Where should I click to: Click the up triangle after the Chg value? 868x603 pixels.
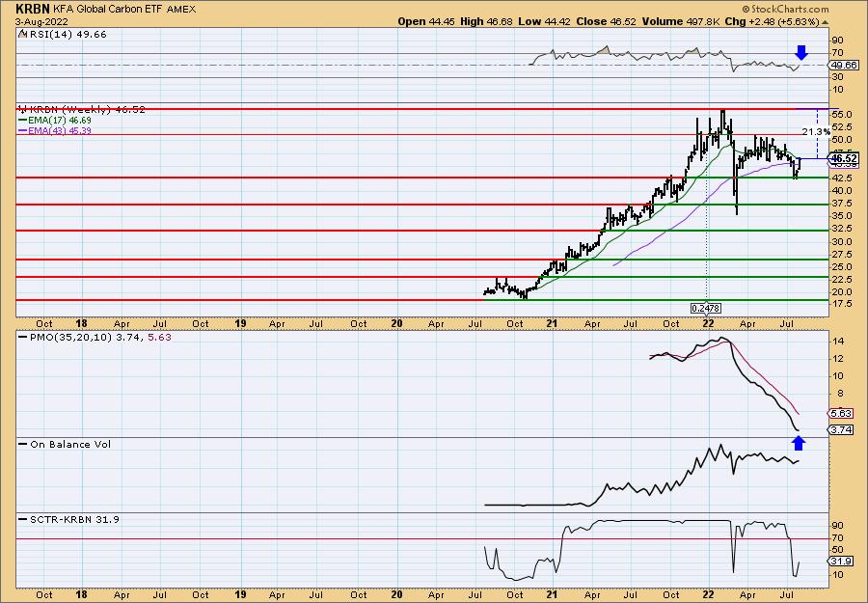tap(825, 22)
